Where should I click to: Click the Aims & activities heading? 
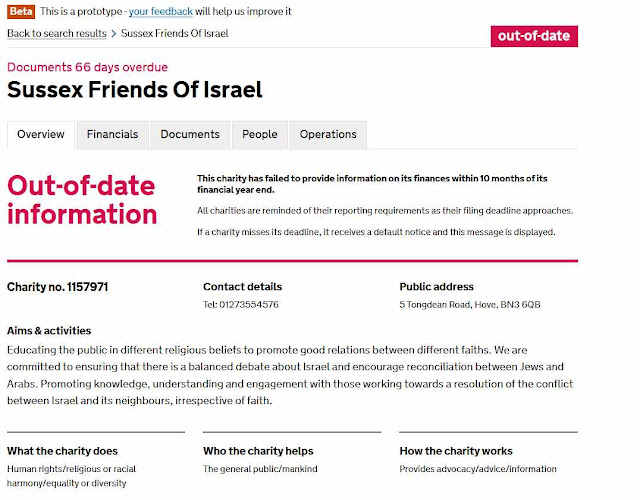point(49,331)
